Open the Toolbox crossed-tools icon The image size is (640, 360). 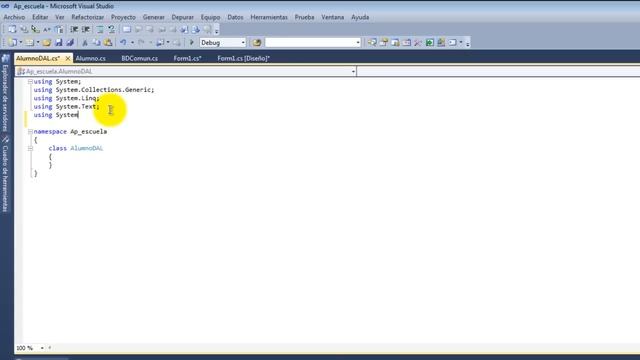tap(418, 42)
